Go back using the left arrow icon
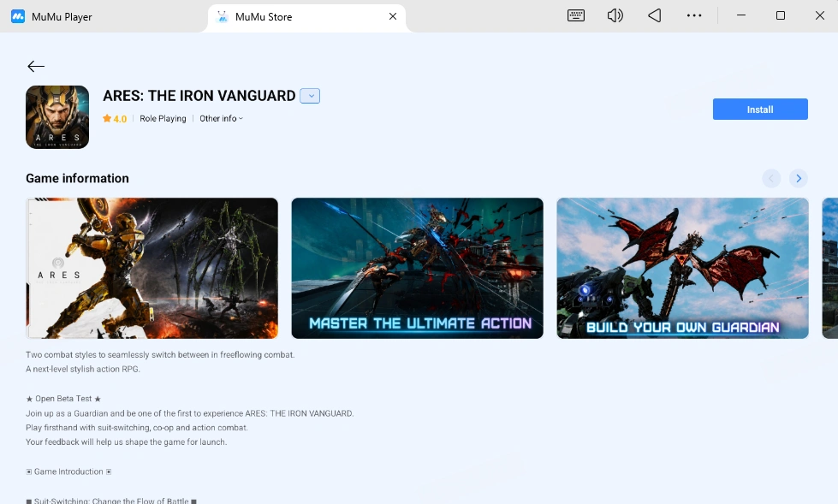Viewport: 838px width, 504px height. (36, 66)
